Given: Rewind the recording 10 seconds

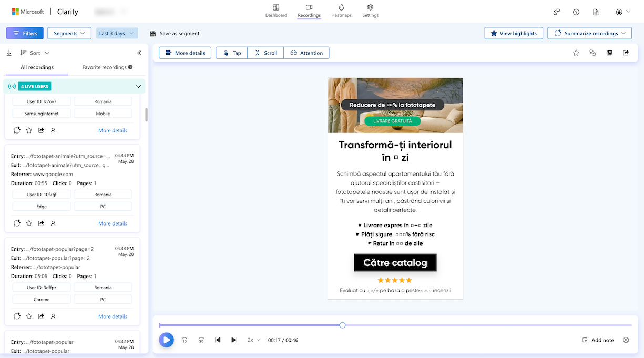Looking at the screenshot, I should coord(185,340).
